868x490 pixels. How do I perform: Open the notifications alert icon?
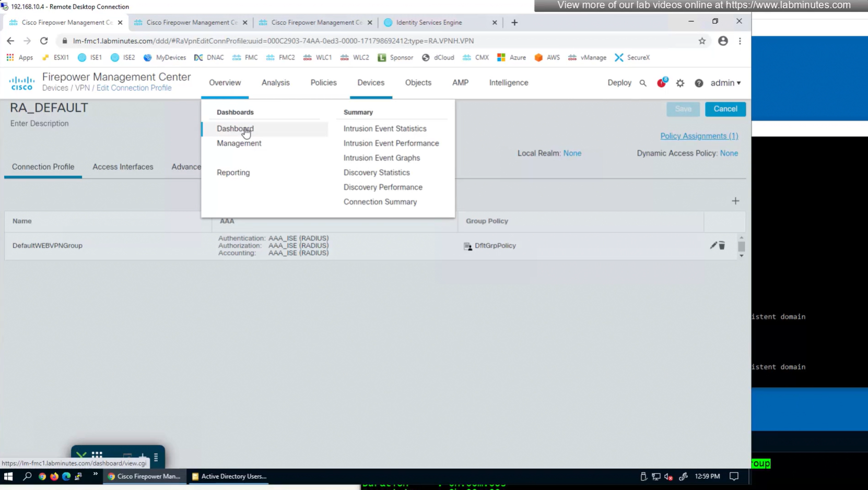662,83
